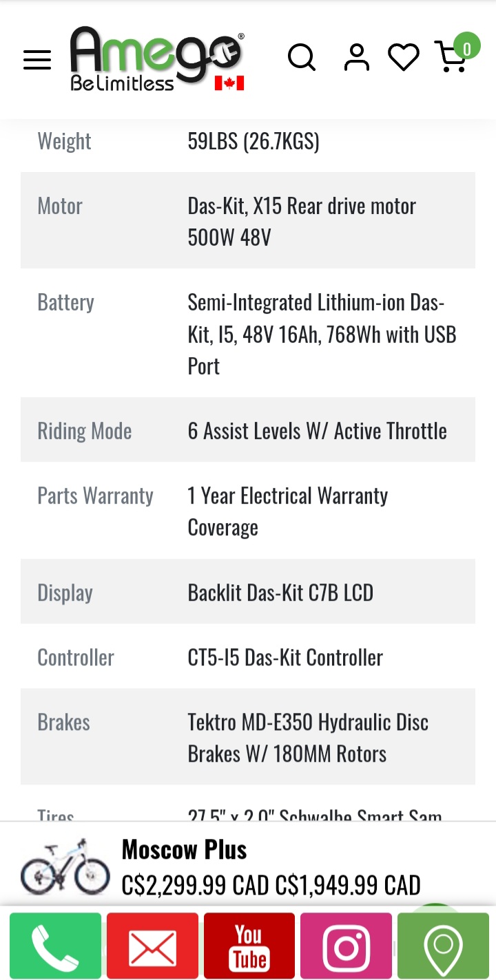The image size is (496, 980).
Task: Click the Moscow Plus bike thumbnail
Action: (x=65, y=866)
